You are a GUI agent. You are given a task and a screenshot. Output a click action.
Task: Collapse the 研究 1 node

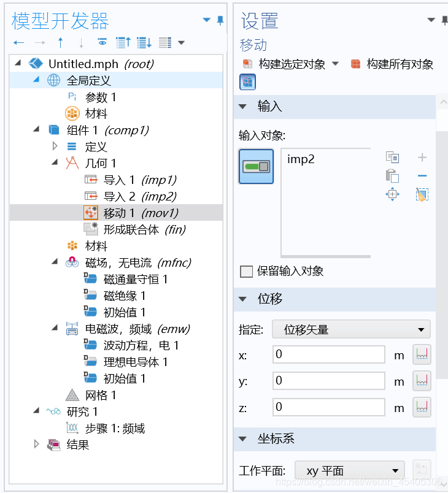[x=36, y=411]
